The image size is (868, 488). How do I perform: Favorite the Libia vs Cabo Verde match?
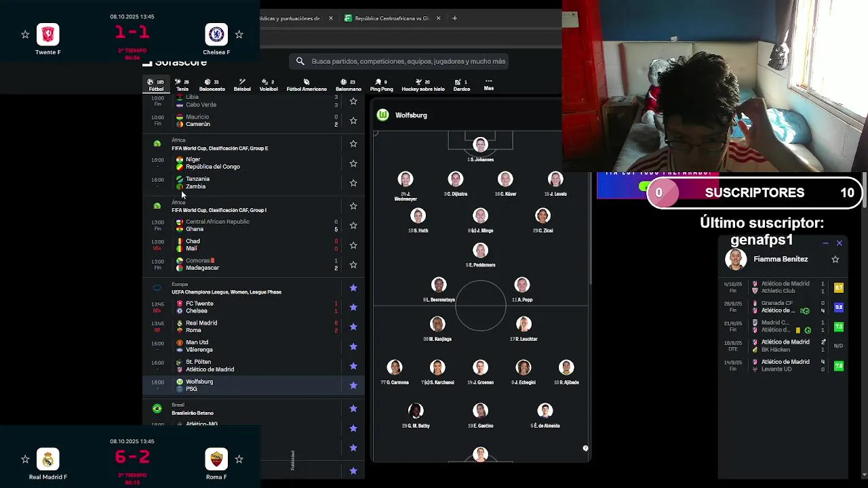coord(353,101)
